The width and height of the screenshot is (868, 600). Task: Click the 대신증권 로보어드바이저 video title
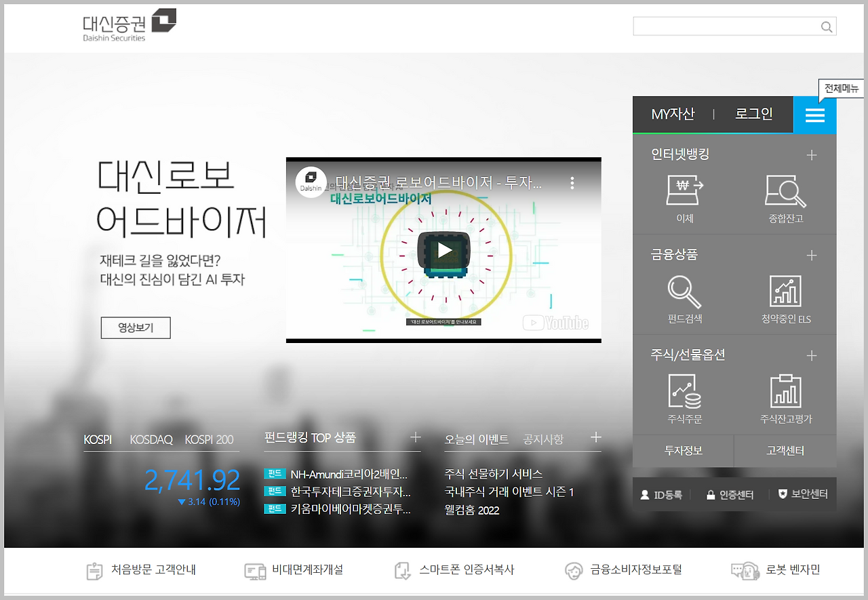[x=439, y=182]
